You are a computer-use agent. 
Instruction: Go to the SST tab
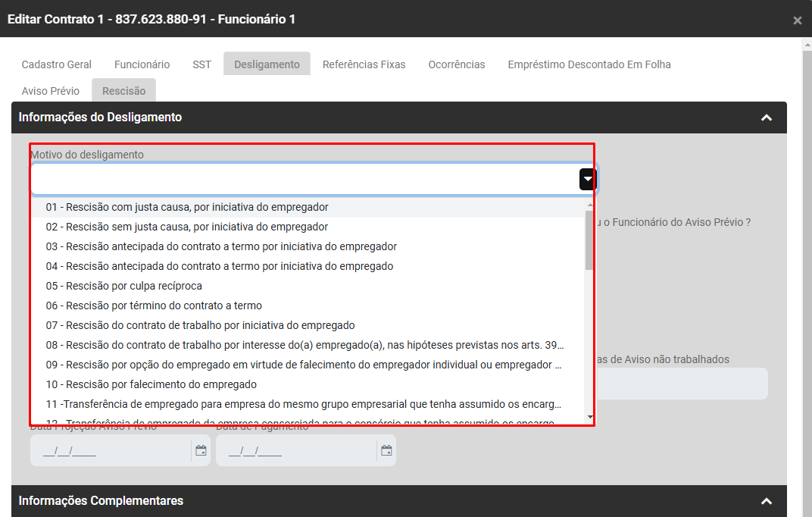coord(201,64)
